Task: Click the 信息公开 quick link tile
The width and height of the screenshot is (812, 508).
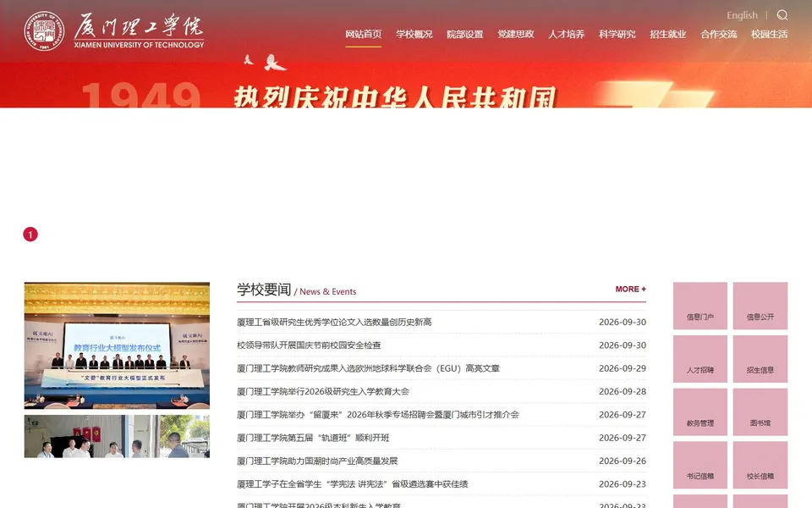Action: (x=760, y=306)
